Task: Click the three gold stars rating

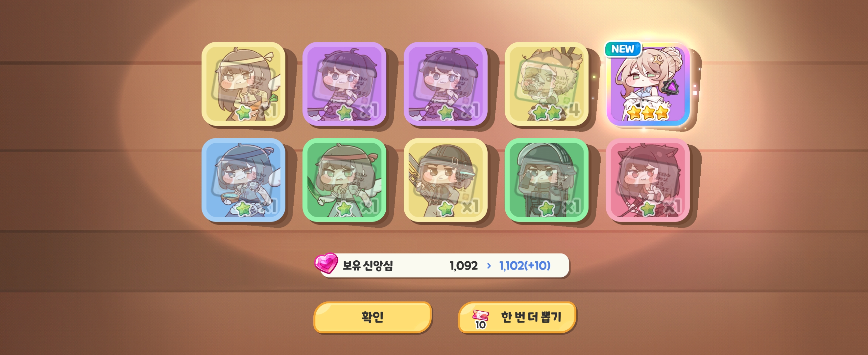Action: point(648,112)
